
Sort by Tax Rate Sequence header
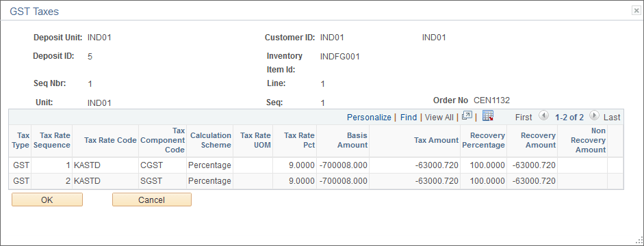52,140
